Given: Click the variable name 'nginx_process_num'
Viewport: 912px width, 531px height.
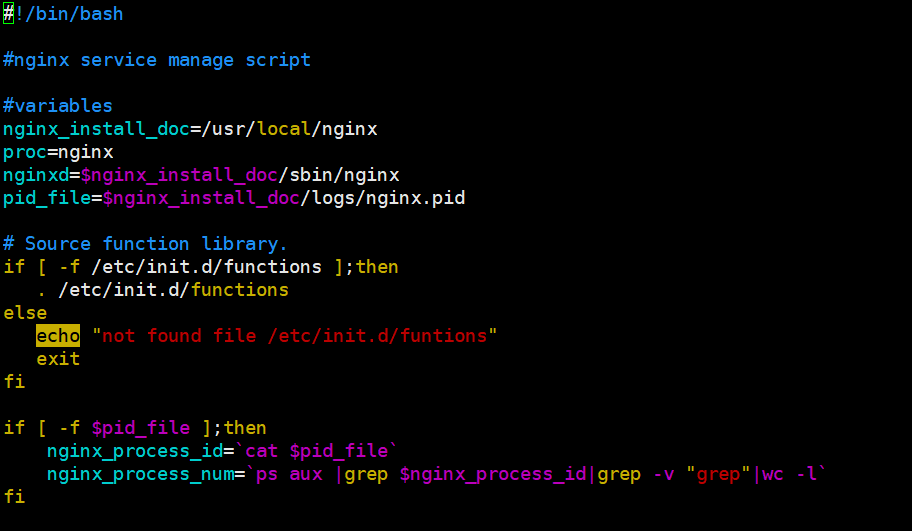Looking at the screenshot, I should point(140,474).
